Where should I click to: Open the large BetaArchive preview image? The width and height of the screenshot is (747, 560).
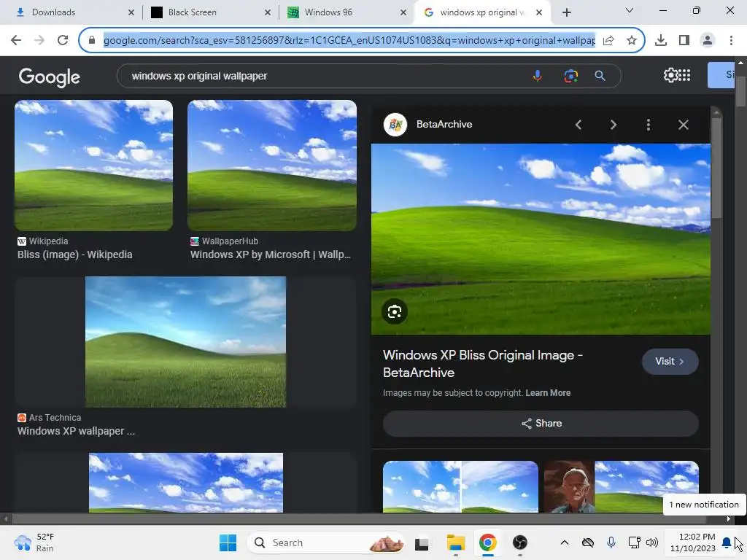[541, 239]
